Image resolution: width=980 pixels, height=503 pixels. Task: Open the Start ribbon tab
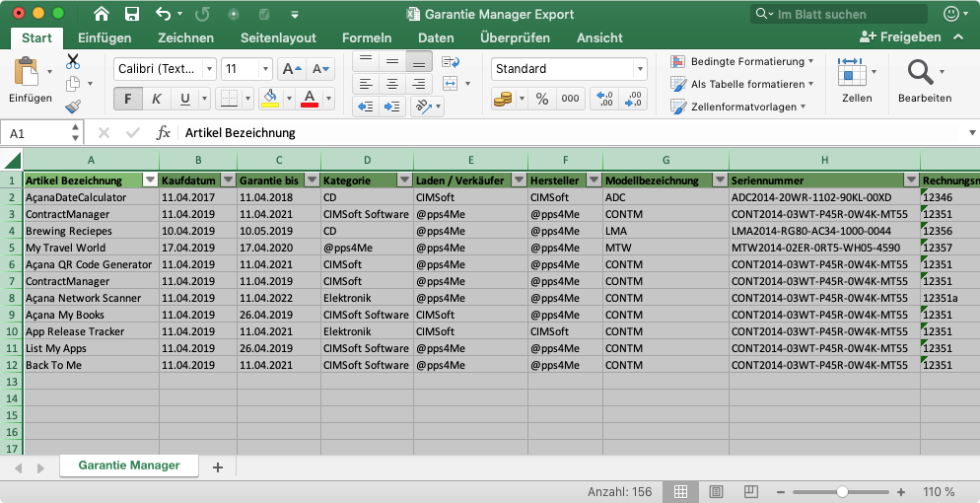click(x=36, y=37)
